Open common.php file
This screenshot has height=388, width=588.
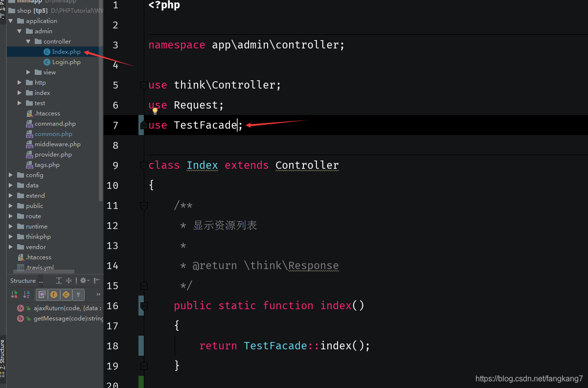53,134
